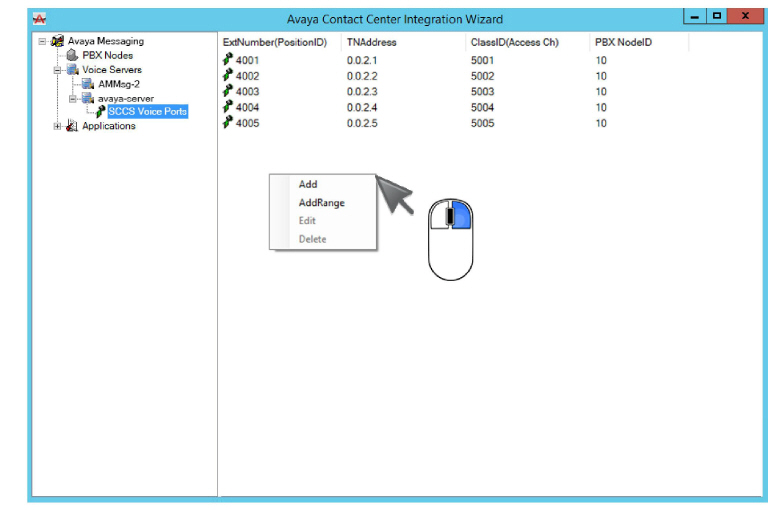
Task: Click the port icon for row 4004
Action: pos(228,106)
